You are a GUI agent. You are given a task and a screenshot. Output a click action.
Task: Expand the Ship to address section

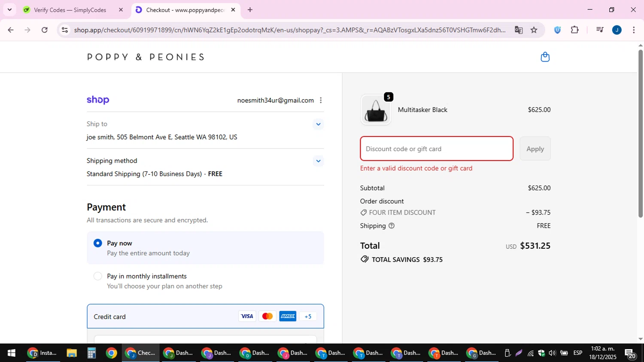click(x=318, y=124)
